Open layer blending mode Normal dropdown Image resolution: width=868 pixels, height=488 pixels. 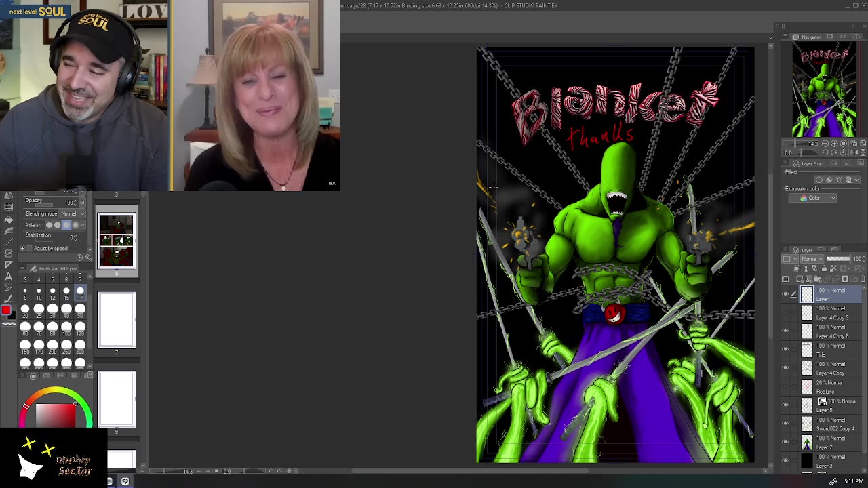812,259
